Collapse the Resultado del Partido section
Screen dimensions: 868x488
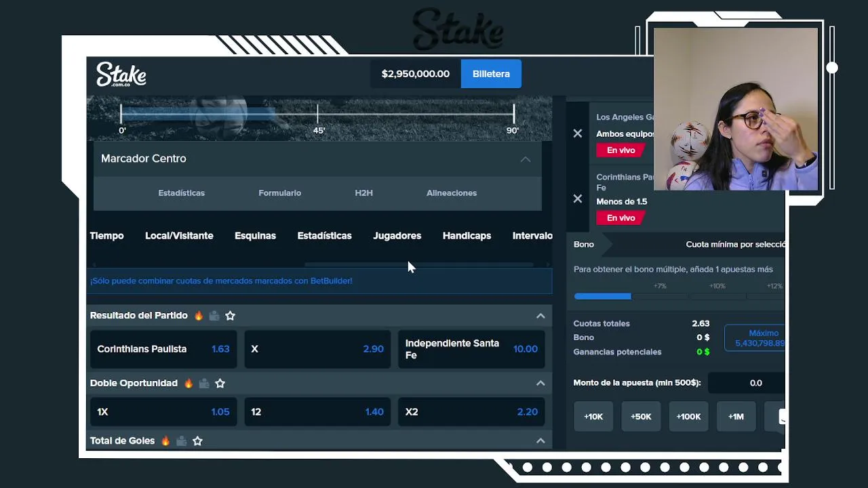540,316
